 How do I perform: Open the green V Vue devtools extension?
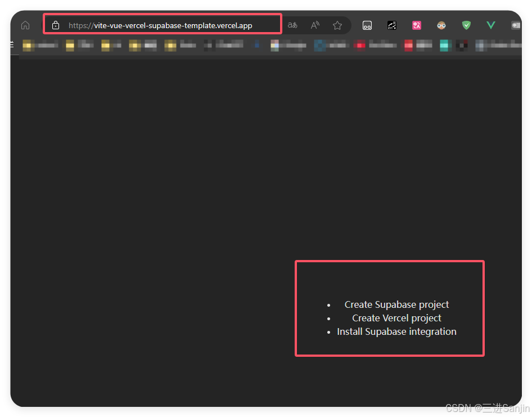pos(491,25)
